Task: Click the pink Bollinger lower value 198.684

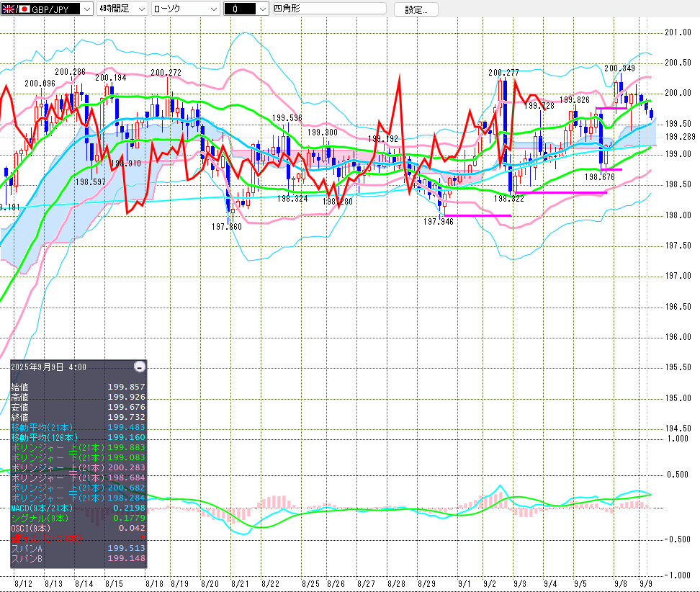Action: tap(126, 477)
